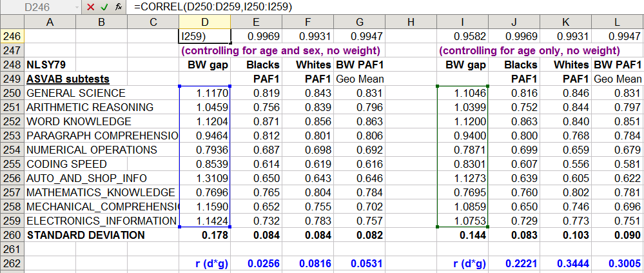Select row 260 header
This screenshot has width=644, height=273.
[x=12, y=235]
